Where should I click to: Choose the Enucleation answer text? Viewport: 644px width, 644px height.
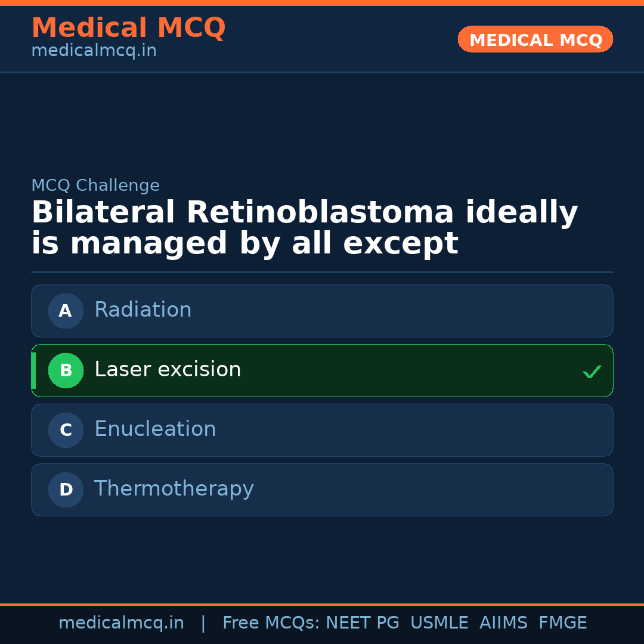155,429
